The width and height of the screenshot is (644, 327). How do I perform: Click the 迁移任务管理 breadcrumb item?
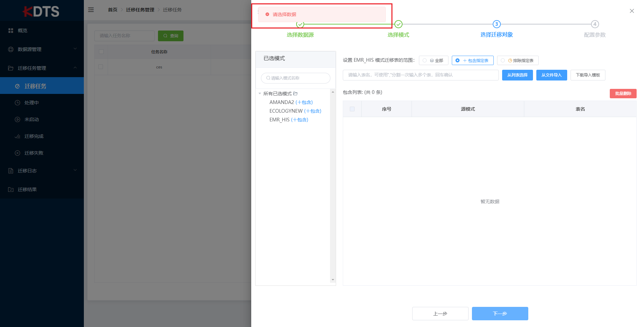[x=140, y=10]
